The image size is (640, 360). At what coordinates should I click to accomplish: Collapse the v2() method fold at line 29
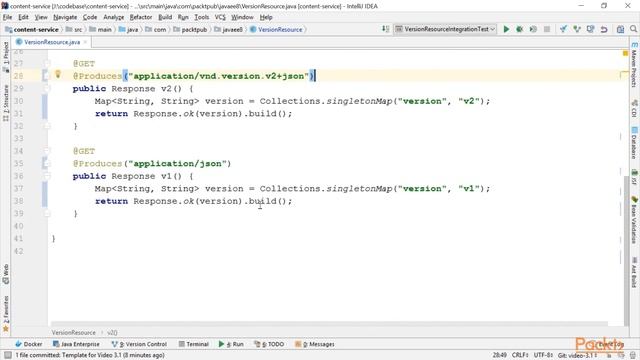[47, 89]
